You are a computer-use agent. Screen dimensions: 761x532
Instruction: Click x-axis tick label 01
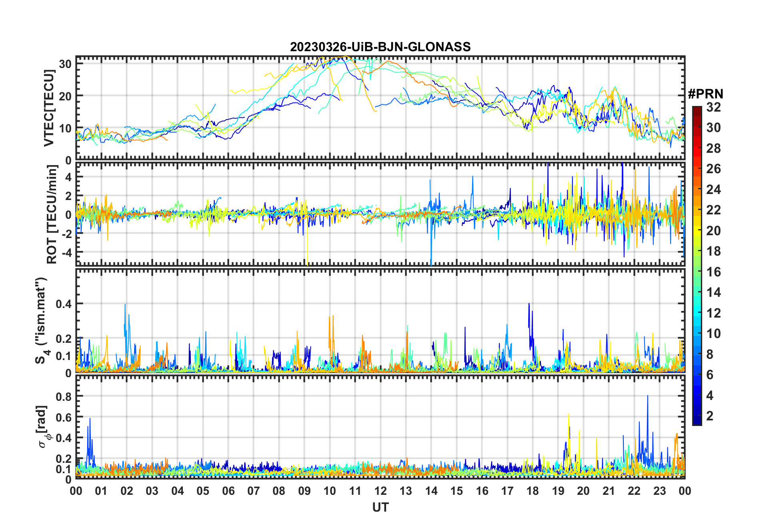101,491
